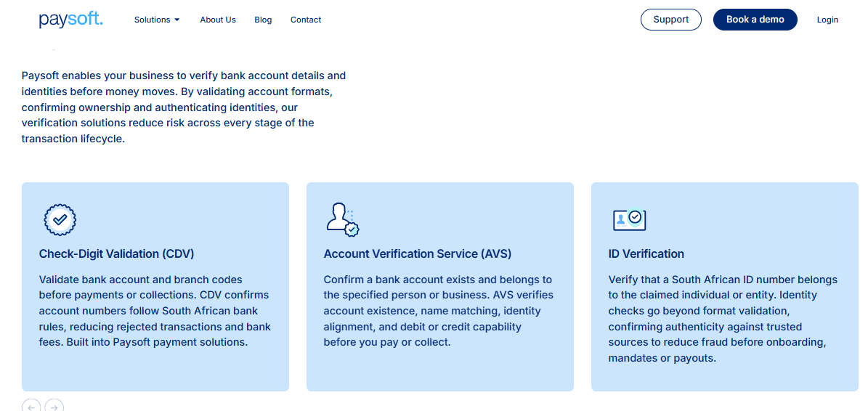
Task: Click the Paysoft intro paragraph
Action: click(184, 107)
